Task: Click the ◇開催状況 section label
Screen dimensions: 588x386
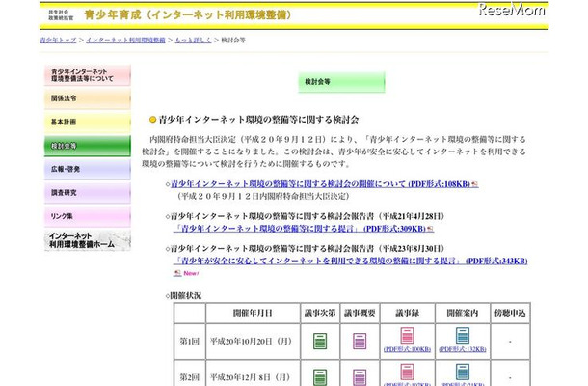Action: coord(183,296)
